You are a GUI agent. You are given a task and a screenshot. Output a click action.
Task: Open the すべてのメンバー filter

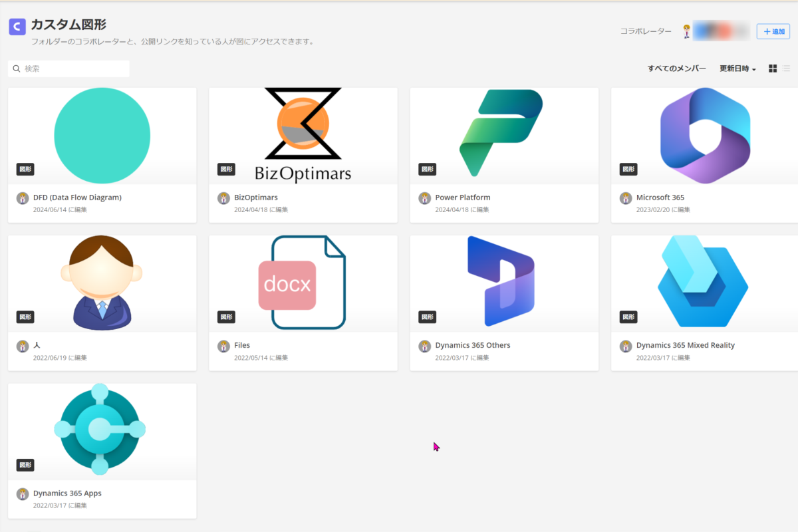676,68
